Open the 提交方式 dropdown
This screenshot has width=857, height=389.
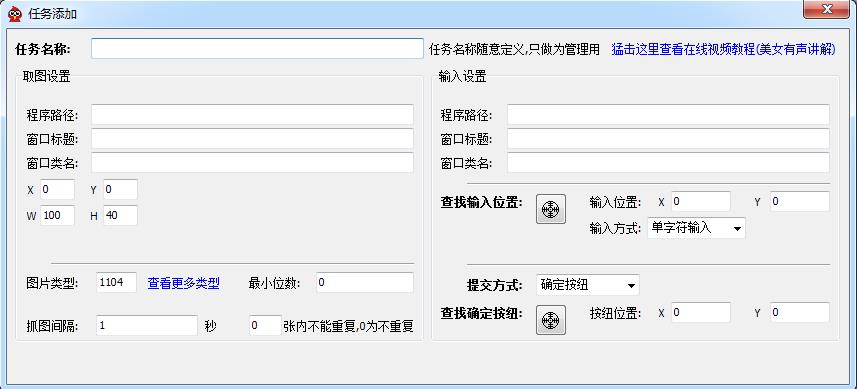(x=588, y=285)
